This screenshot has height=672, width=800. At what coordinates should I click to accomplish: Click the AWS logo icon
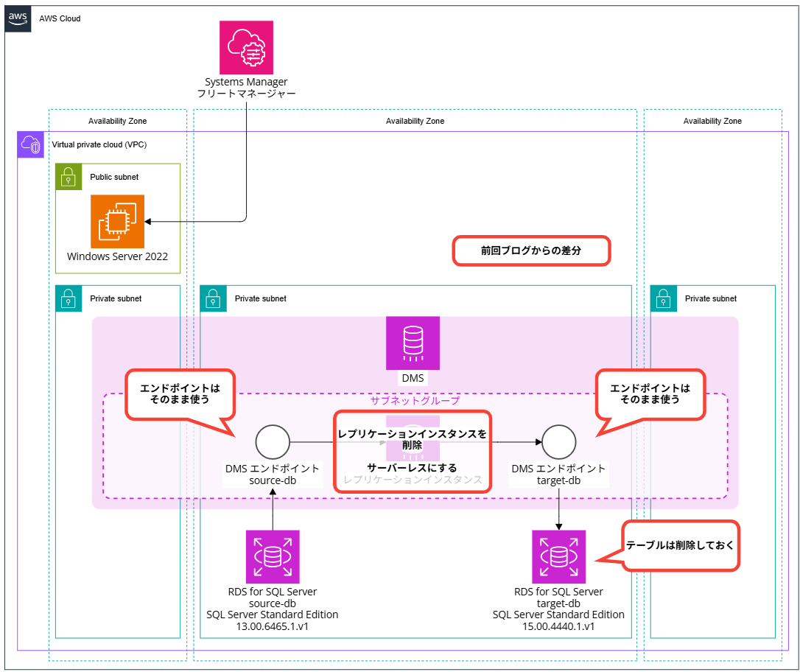tap(18, 19)
